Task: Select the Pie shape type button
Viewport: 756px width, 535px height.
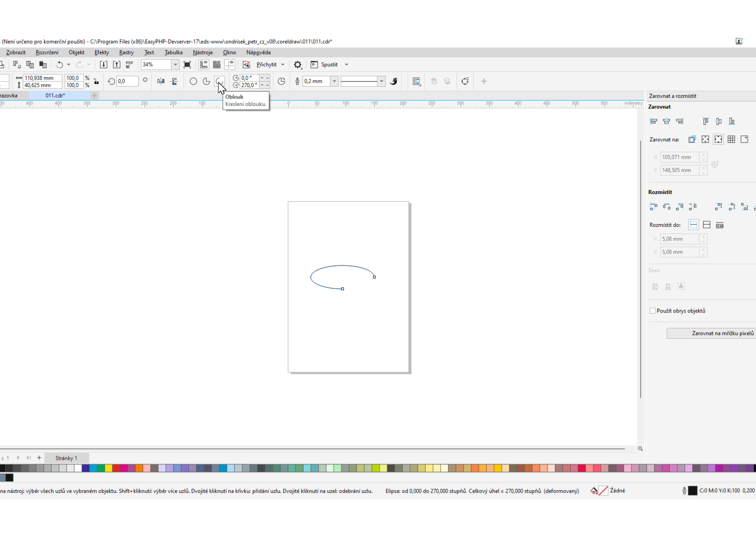Action: coord(207,81)
